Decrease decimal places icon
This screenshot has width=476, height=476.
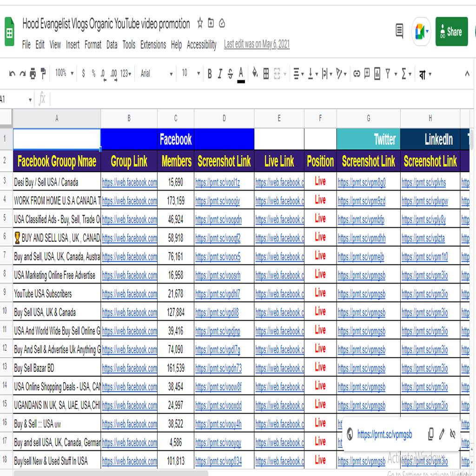[104, 74]
